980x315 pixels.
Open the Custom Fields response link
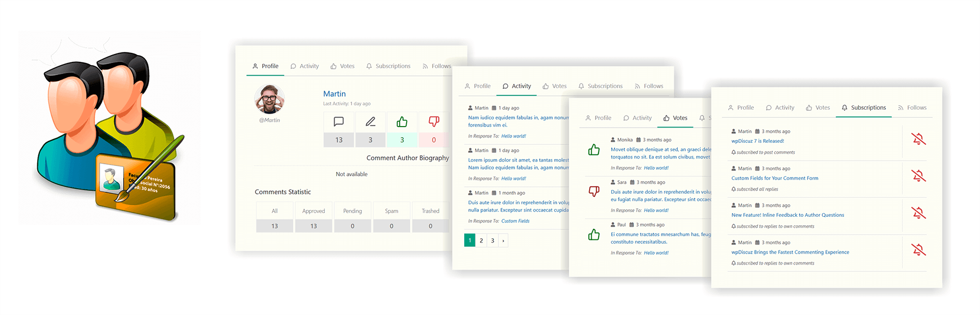tap(515, 221)
